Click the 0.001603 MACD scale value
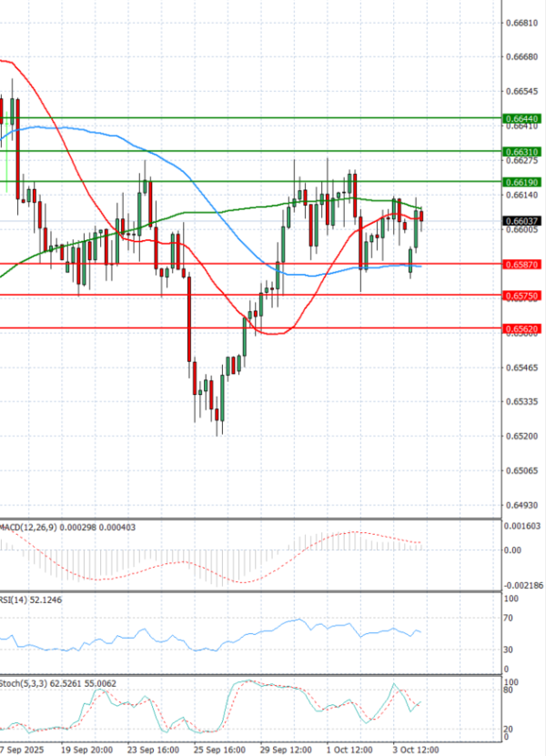The height and width of the screenshot is (756, 546). click(522, 526)
